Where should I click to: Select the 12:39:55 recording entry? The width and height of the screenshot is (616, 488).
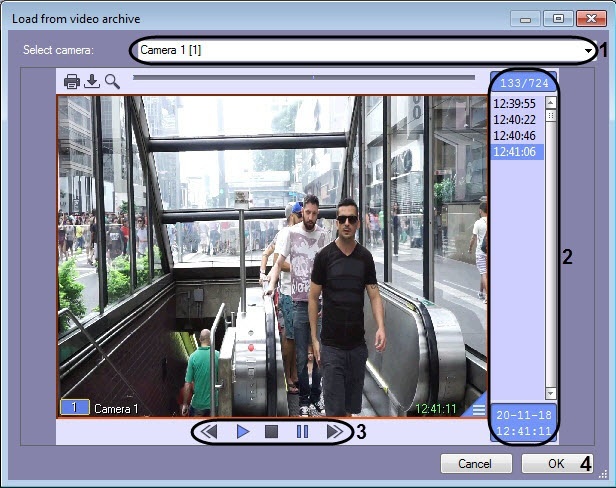click(x=514, y=103)
